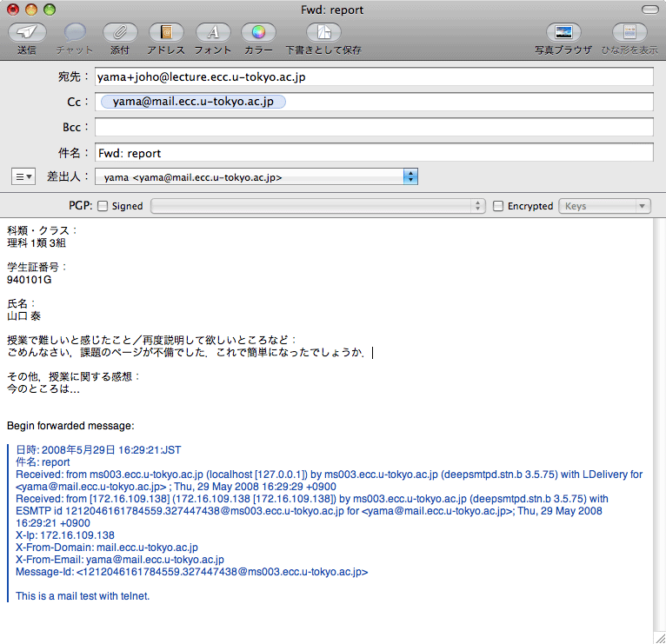Viewport: 666px width, 644px height.
Task: Enable the PGP Signed checkbox
Action: click(103, 207)
